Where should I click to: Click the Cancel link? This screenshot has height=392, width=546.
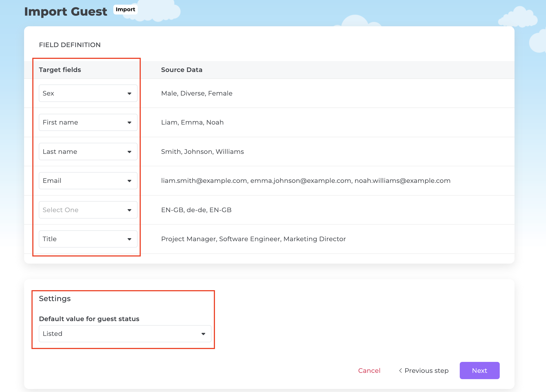pyautogui.click(x=369, y=371)
